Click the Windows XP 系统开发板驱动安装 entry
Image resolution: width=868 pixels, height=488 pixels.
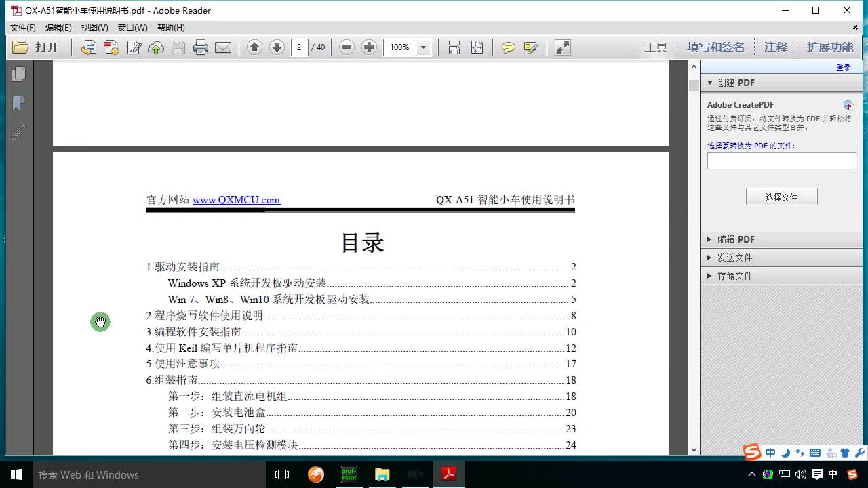(372, 283)
